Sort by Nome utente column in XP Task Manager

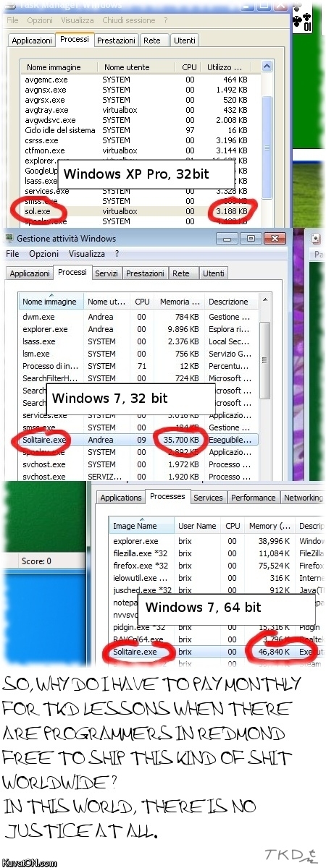(136, 67)
